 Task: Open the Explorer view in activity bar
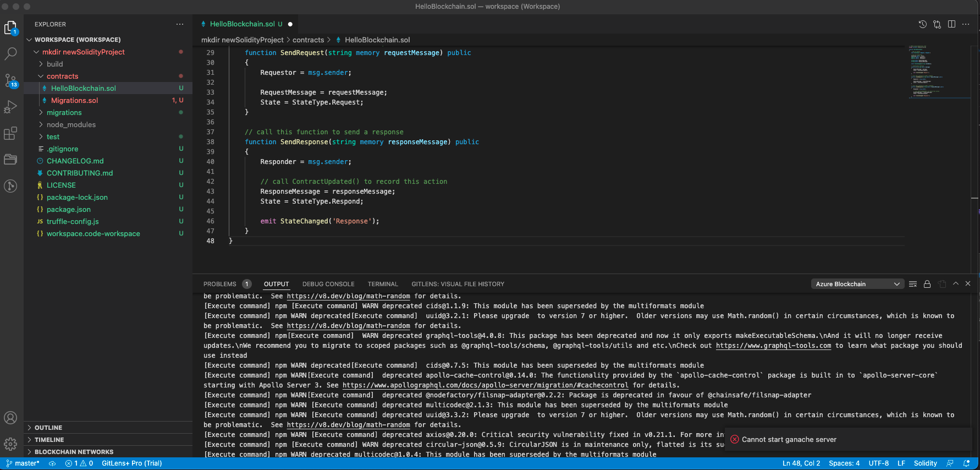tap(11, 28)
